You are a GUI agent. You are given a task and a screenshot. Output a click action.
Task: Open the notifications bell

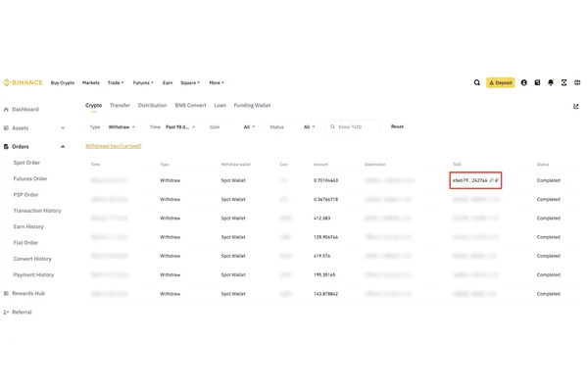tap(551, 82)
